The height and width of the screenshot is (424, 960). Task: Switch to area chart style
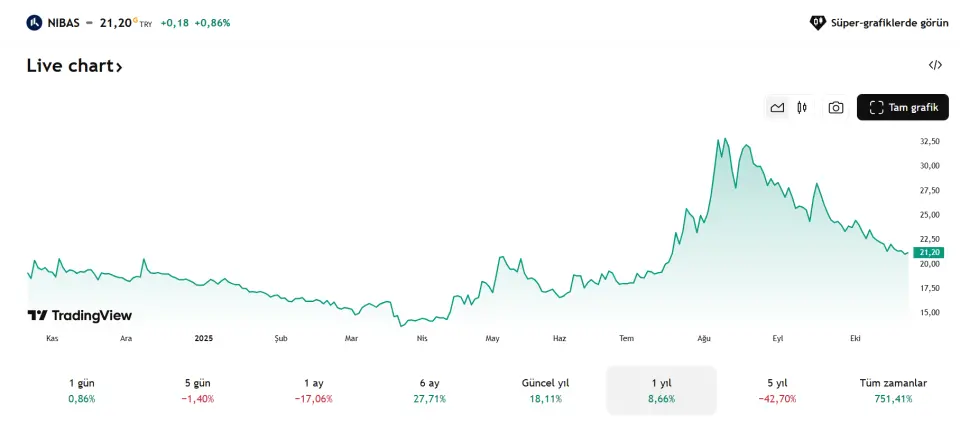point(777,108)
